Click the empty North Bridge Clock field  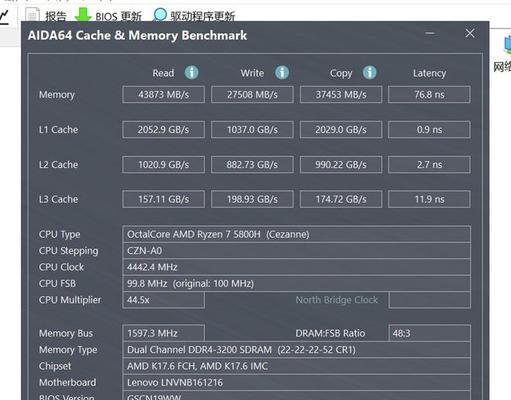pyautogui.click(x=429, y=300)
